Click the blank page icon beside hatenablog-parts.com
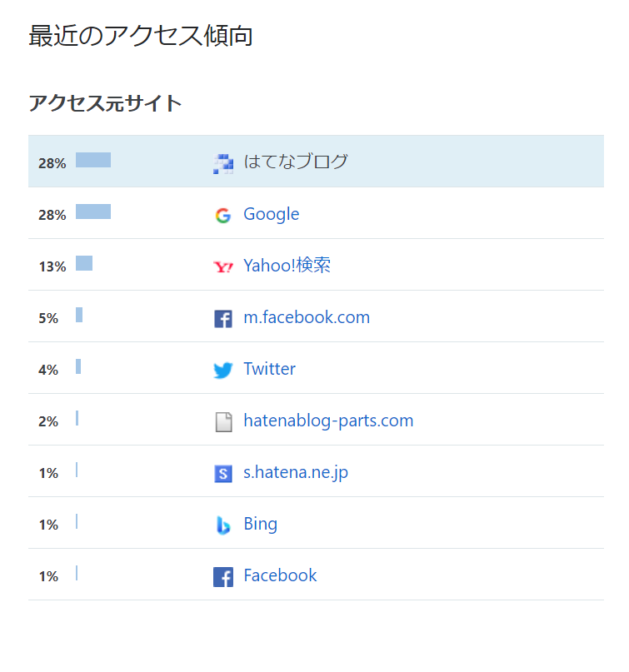The image size is (629, 672). [223, 422]
